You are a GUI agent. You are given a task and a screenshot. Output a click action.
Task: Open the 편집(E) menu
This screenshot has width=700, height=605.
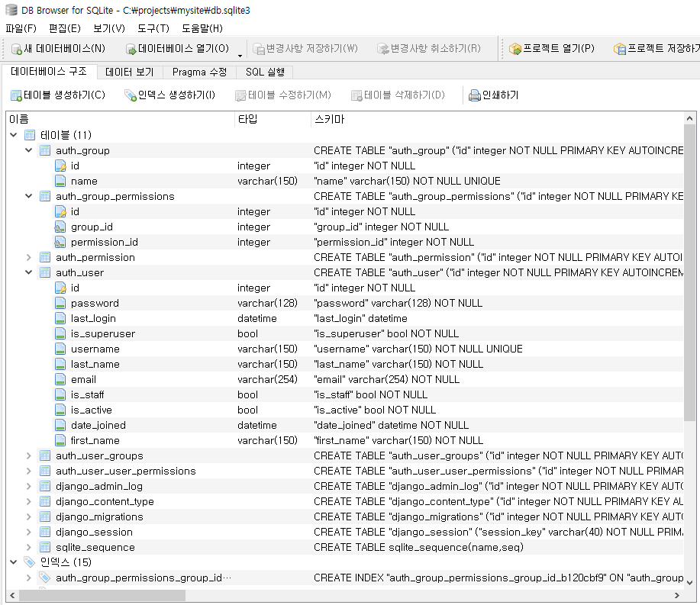click(65, 28)
